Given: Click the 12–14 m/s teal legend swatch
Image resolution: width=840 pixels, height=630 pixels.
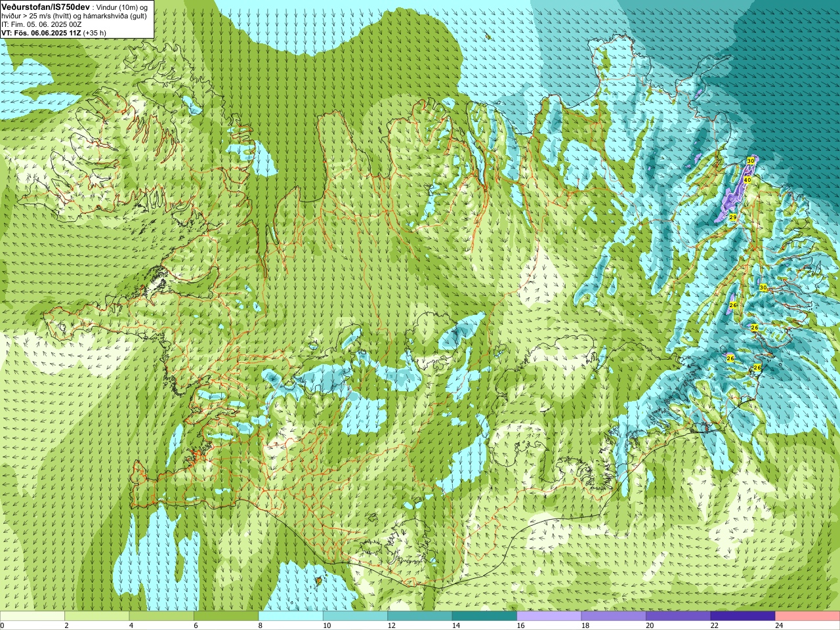Looking at the screenshot, I should [420, 616].
